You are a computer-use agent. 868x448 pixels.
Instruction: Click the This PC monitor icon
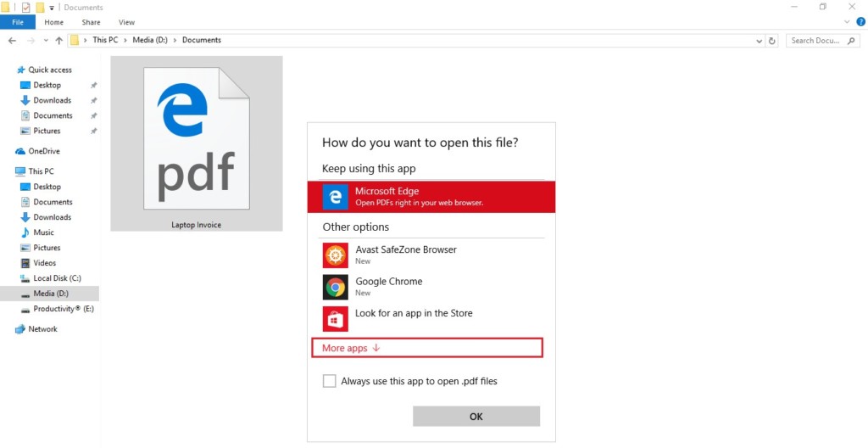click(20, 171)
